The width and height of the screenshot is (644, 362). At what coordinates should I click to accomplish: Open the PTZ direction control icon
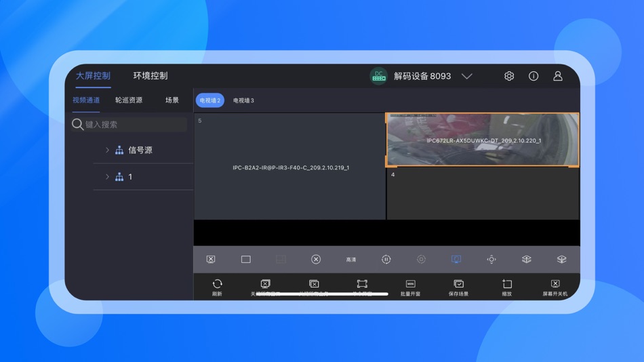tap(491, 259)
